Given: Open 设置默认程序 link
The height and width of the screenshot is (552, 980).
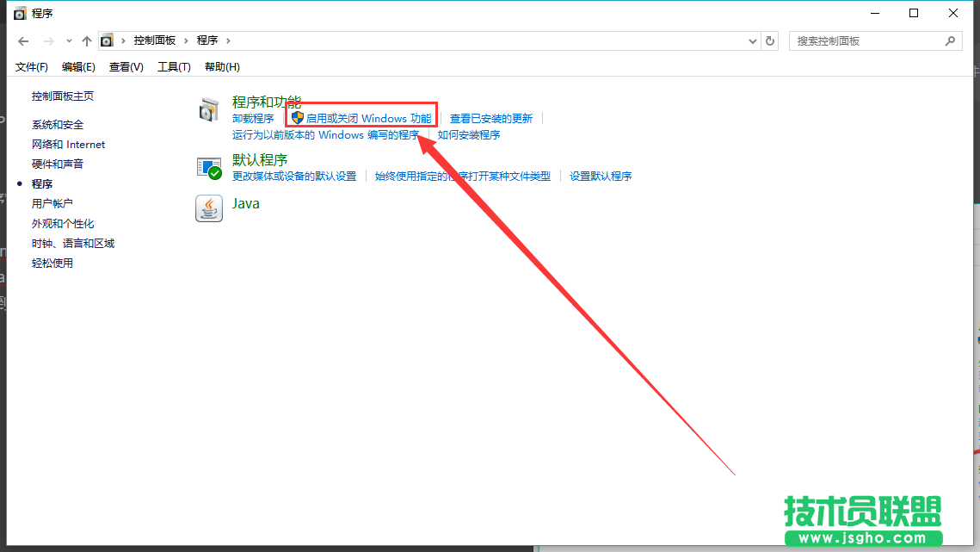Looking at the screenshot, I should pos(601,176).
